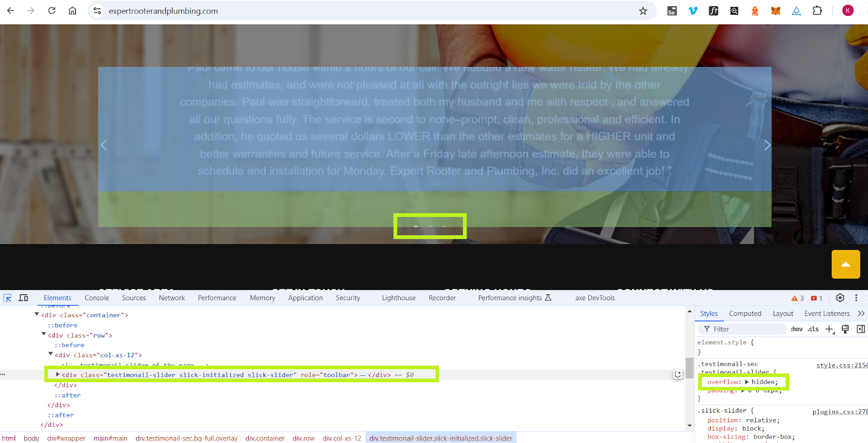Viewport: 868px width, 443px height.
Task: Toggle the .cls class editor
Action: coord(813,329)
